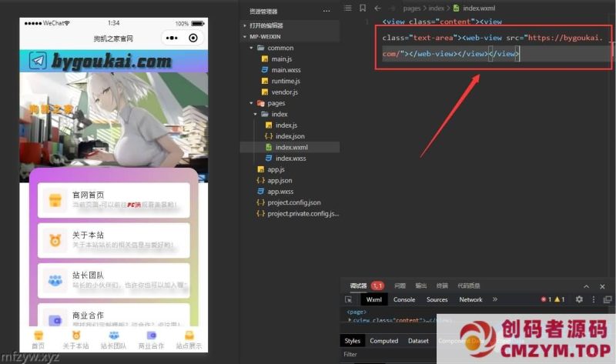Go back using editor back arrow
Screen dimensions: 616x364
377,8
